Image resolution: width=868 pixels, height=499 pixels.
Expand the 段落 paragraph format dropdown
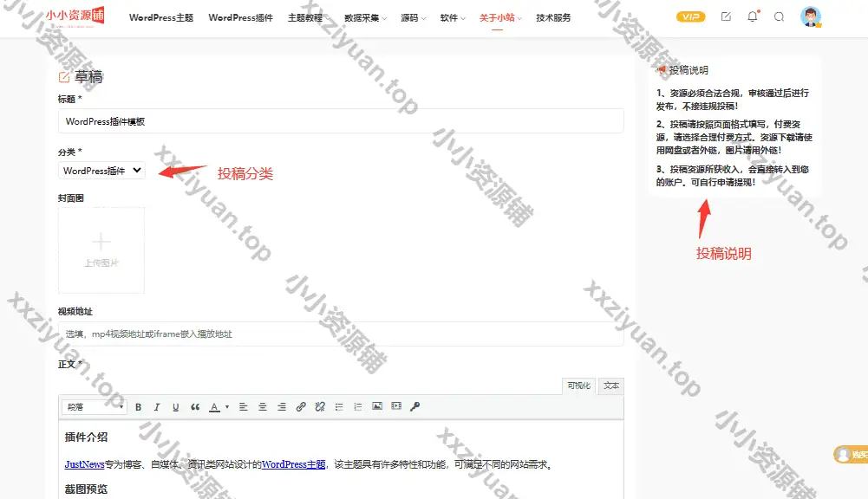(94, 407)
